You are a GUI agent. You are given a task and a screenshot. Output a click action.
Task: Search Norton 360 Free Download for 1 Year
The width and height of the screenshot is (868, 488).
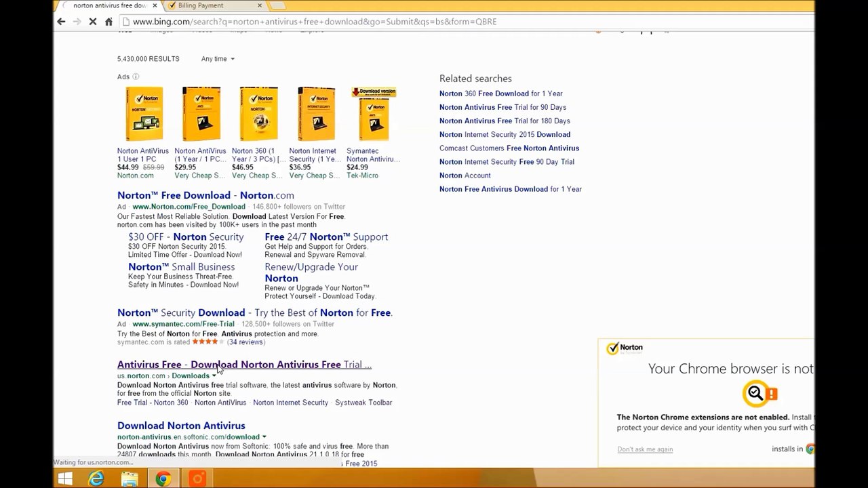click(x=500, y=94)
